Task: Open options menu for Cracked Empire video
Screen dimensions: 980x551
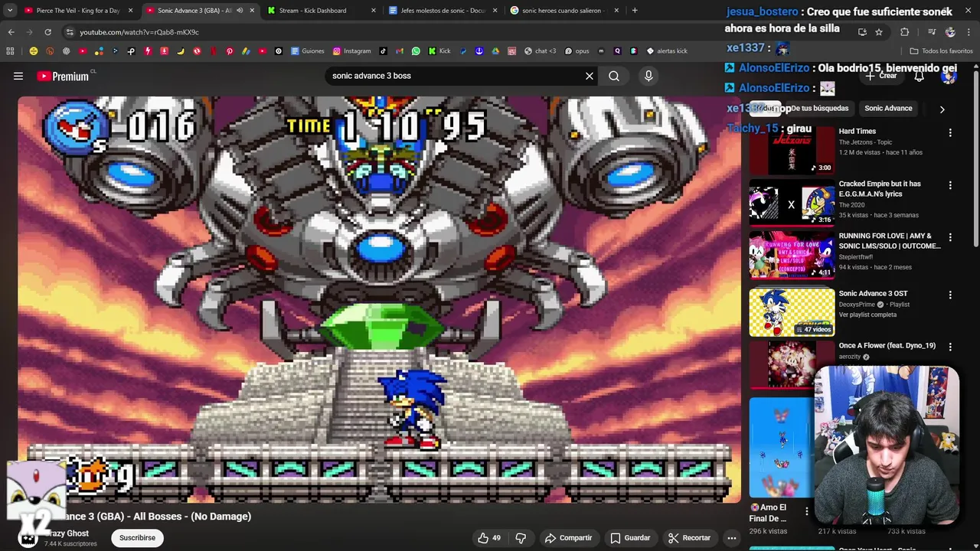Action: click(x=950, y=185)
